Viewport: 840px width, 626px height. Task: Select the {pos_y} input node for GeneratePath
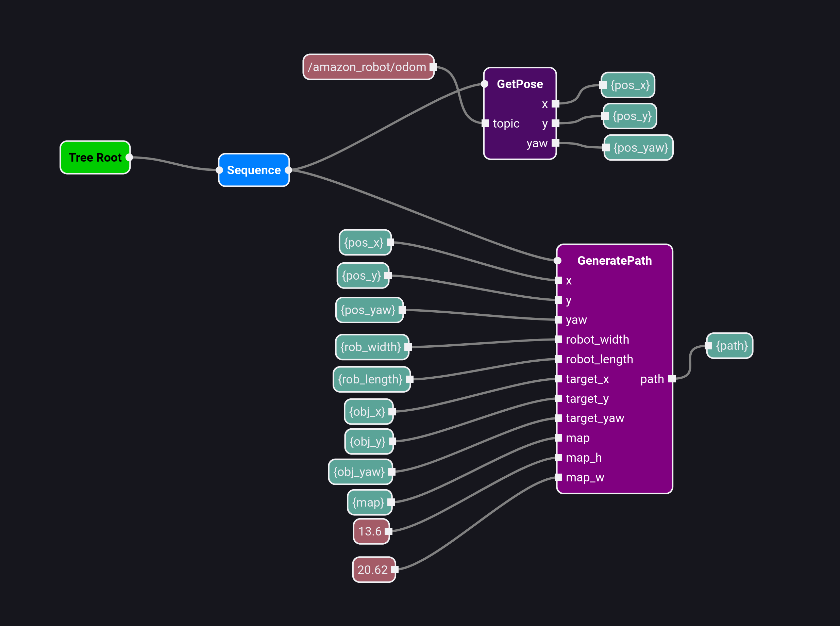pos(363,276)
